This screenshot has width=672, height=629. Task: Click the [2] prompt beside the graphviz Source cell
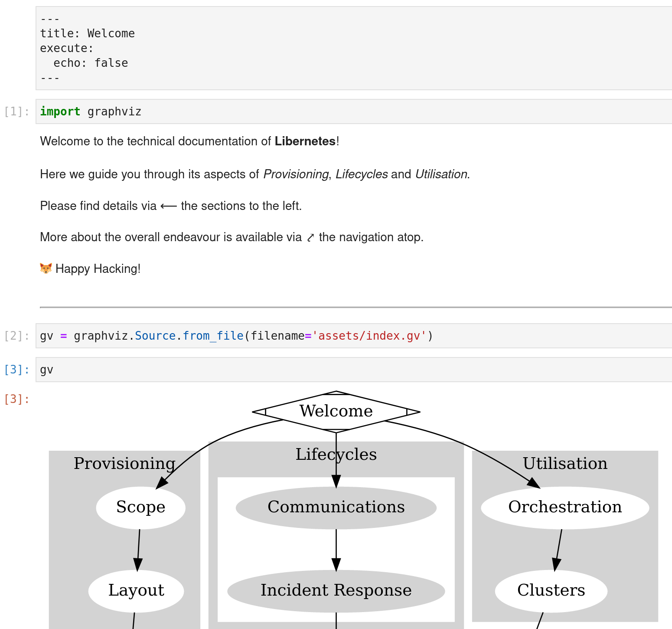click(x=16, y=335)
